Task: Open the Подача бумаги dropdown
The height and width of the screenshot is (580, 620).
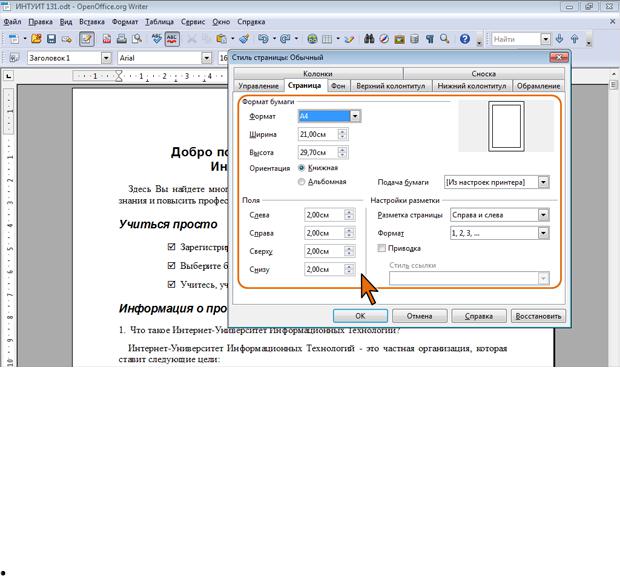Action: pyautogui.click(x=543, y=182)
